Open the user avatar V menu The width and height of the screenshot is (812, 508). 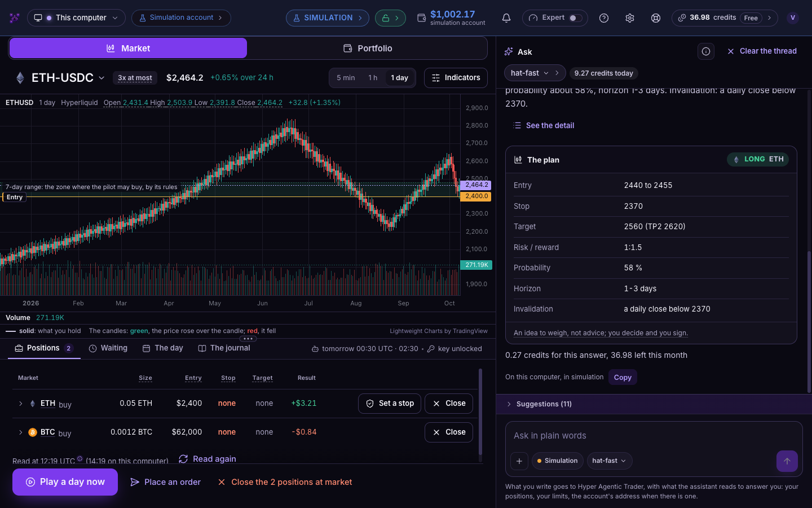pyautogui.click(x=793, y=18)
